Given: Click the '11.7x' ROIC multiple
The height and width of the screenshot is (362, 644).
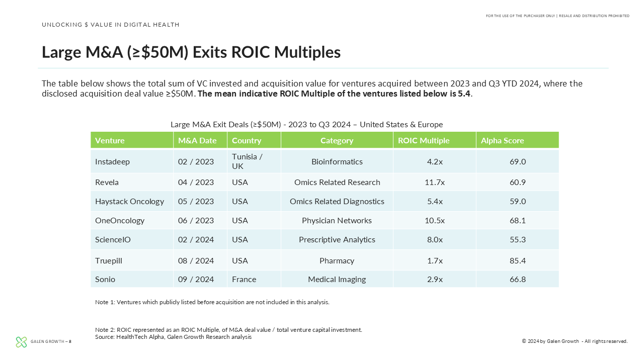Looking at the screenshot, I should click(x=435, y=182).
